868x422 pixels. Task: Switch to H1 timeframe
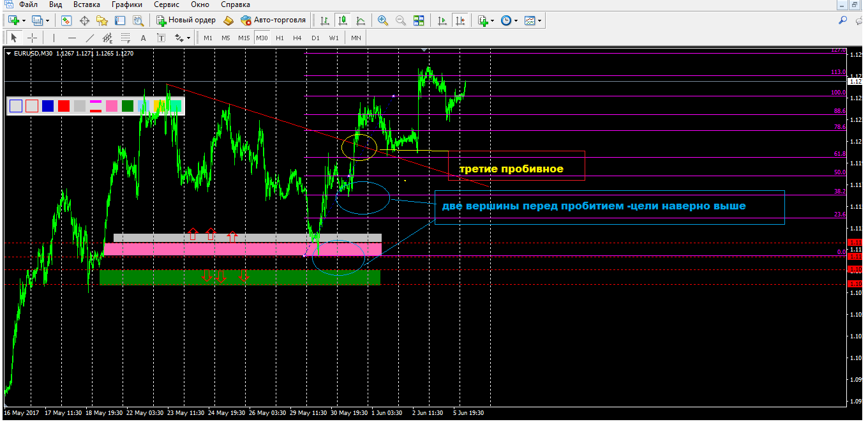click(280, 38)
